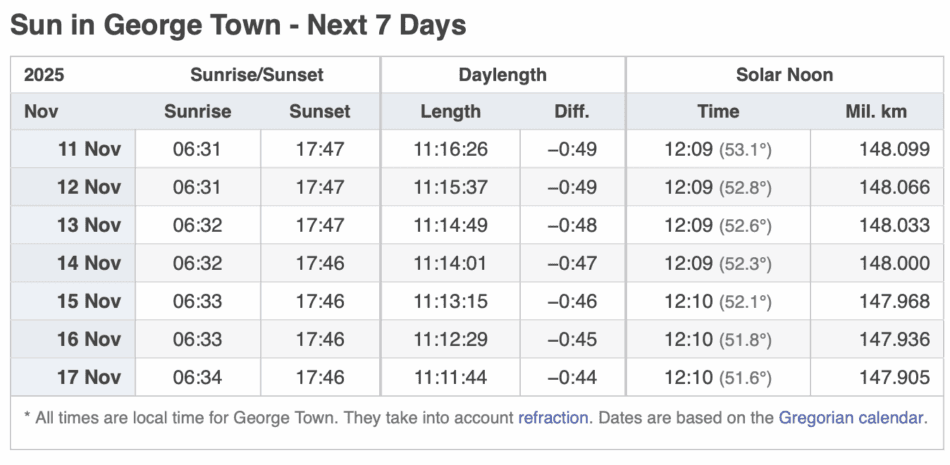This screenshot has height=465, width=950.
Task: Click the refraction link in footnote
Action: (552, 417)
